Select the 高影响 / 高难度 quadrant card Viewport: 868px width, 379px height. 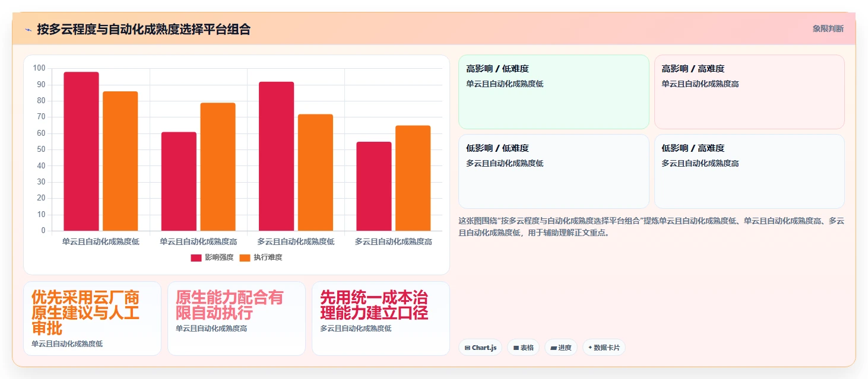pyautogui.click(x=749, y=92)
